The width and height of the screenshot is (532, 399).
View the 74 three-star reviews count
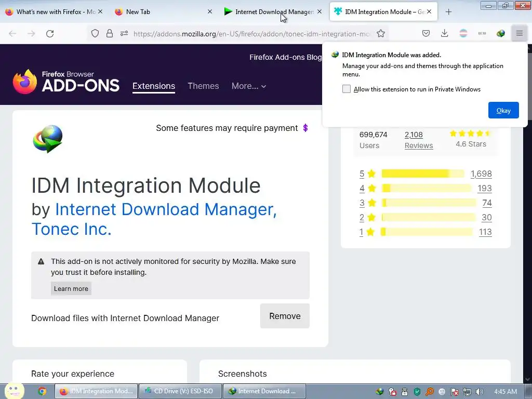click(487, 203)
